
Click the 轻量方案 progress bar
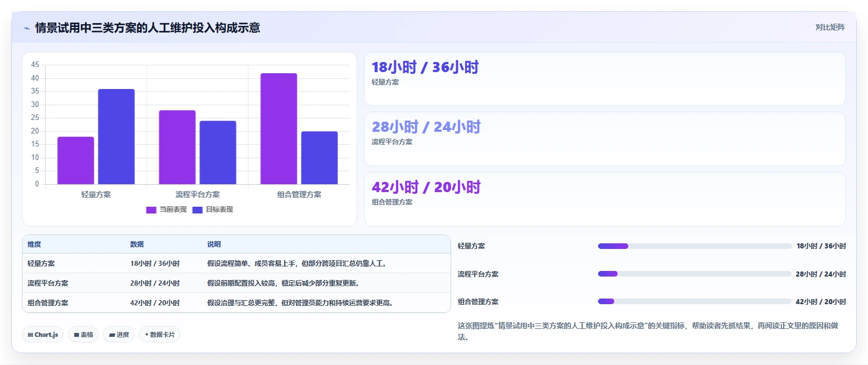point(695,246)
